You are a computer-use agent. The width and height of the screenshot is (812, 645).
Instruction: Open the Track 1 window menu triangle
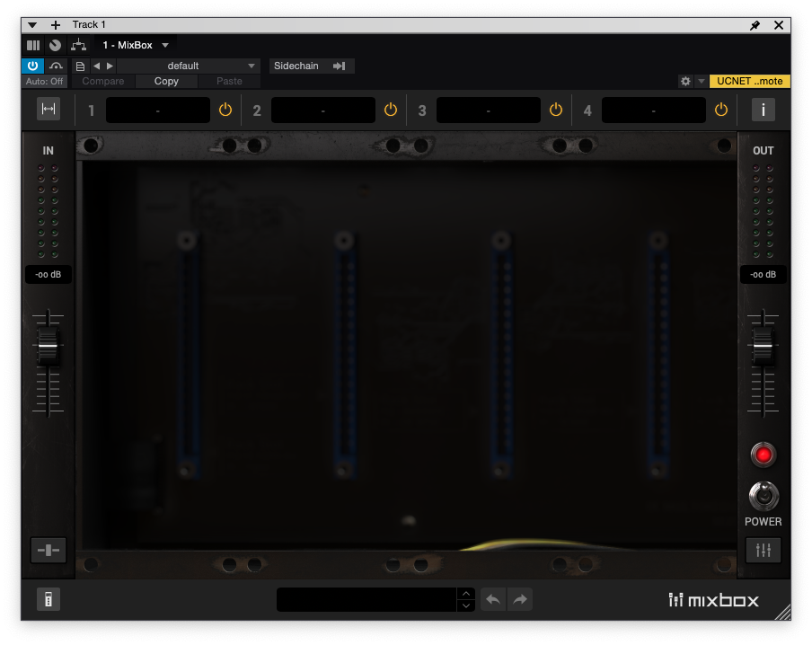pos(32,25)
